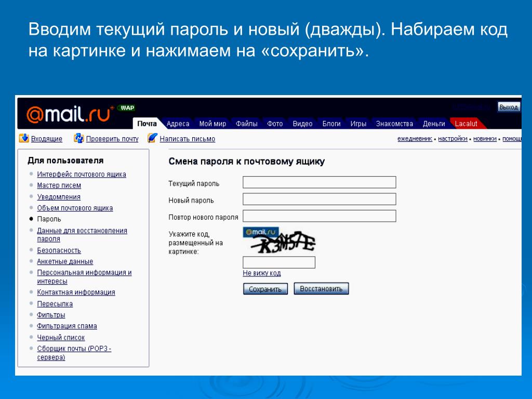Open the ежедневник link

click(415, 138)
